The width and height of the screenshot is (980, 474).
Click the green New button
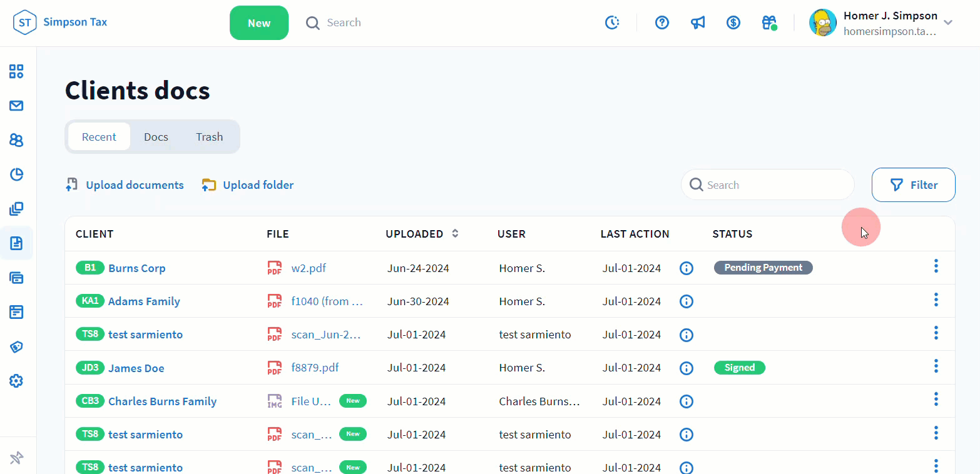click(x=259, y=23)
